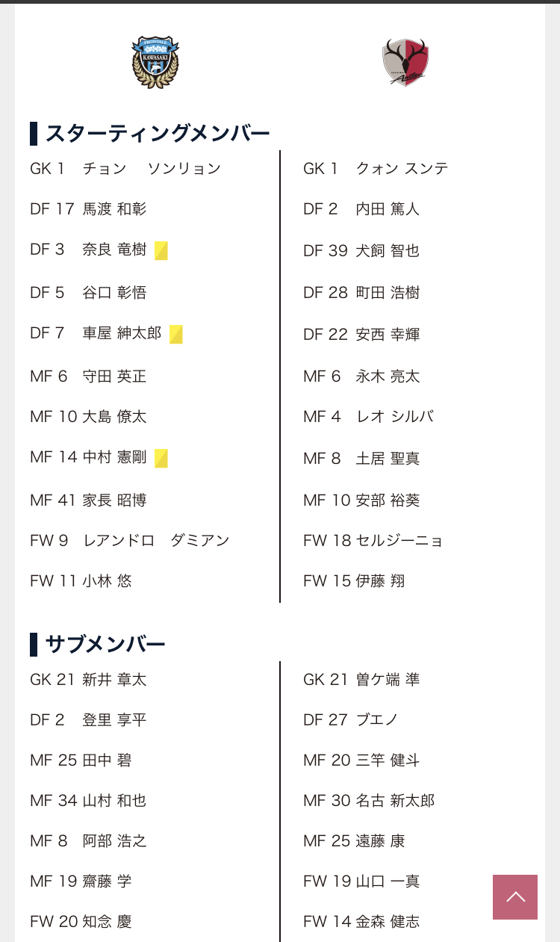Click the Kawasaki Frontale team crest
Image resolution: width=560 pixels, height=942 pixels.
(155, 63)
